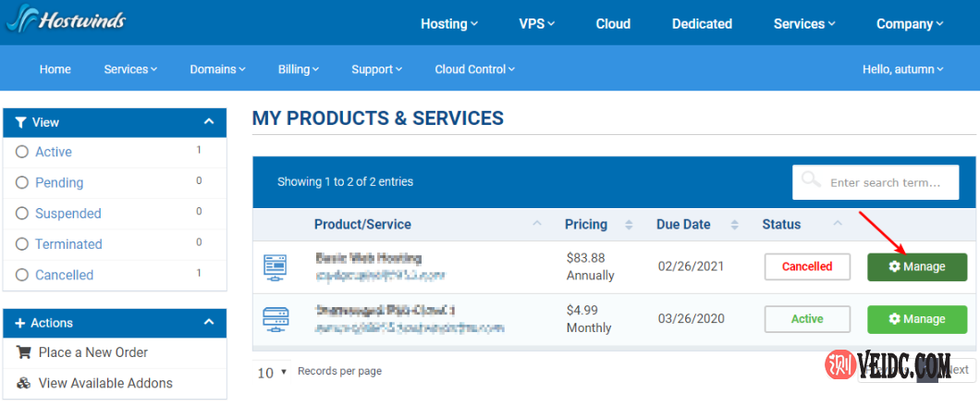Click the Enter search term field
The width and height of the screenshot is (980, 407).
point(888,182)
